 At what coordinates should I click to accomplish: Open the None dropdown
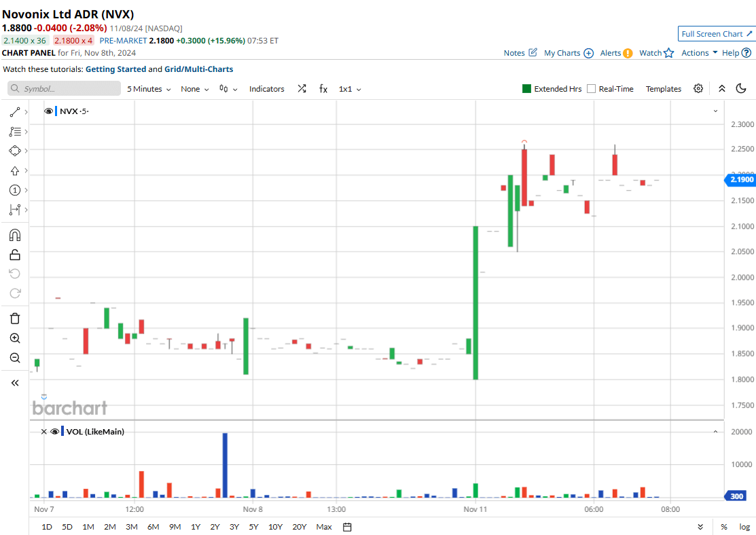[195, 89]
